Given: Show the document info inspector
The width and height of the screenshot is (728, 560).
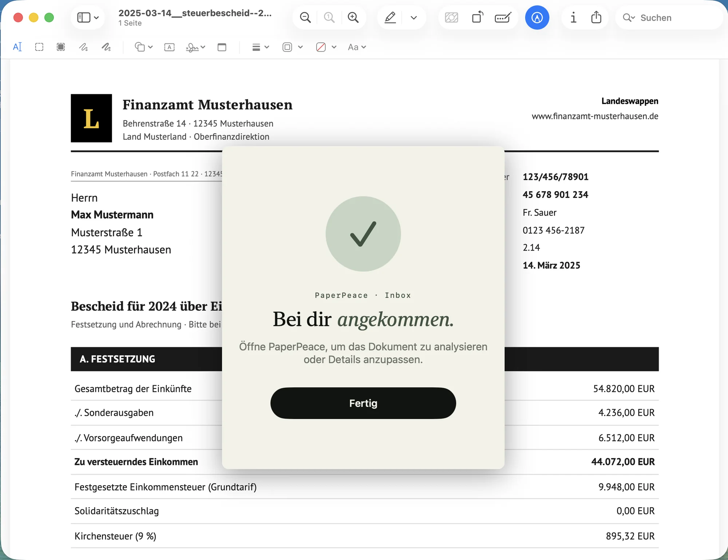Looking at the screenshot, I should click(573, 17).
